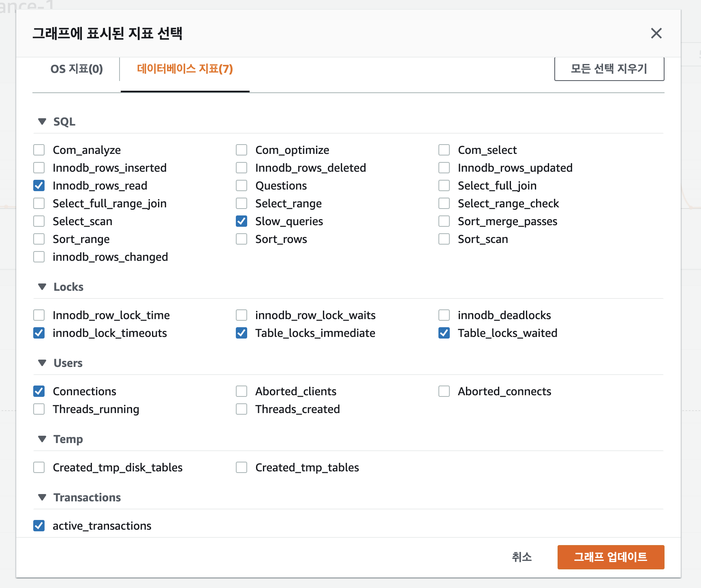Check the innodb_deadlocks option

coord(444,315)
